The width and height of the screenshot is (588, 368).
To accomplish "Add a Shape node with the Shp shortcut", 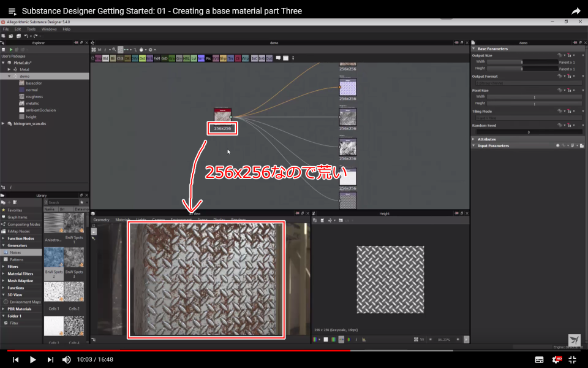I will click(223, 58).
